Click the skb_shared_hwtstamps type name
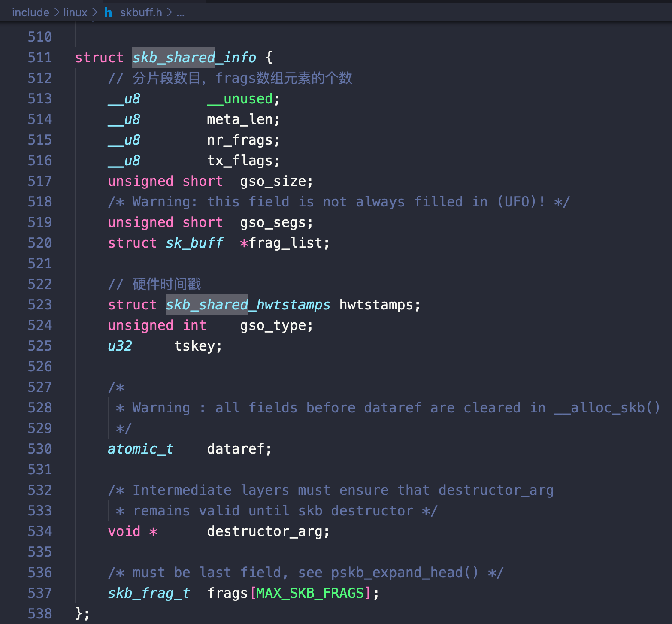 coord(248,305)
